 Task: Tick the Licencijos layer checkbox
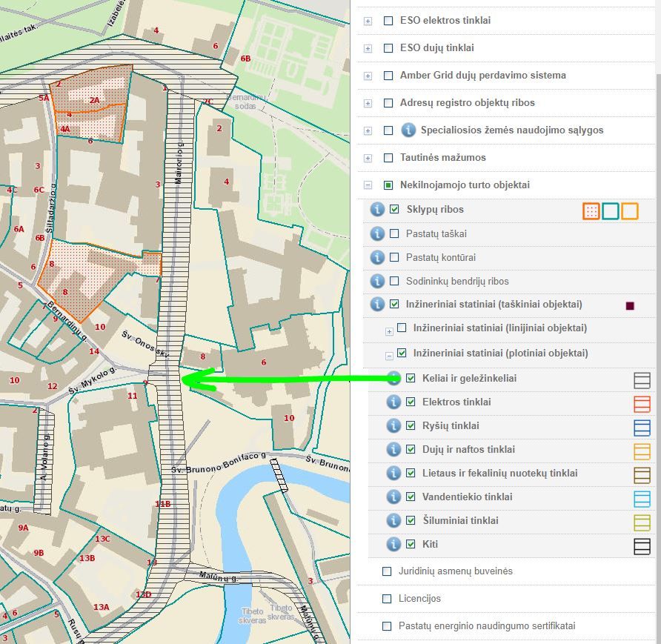387,599
